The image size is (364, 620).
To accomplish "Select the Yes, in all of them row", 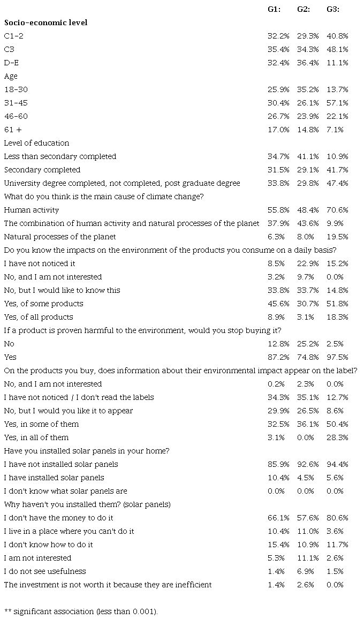I will point(36,437).
